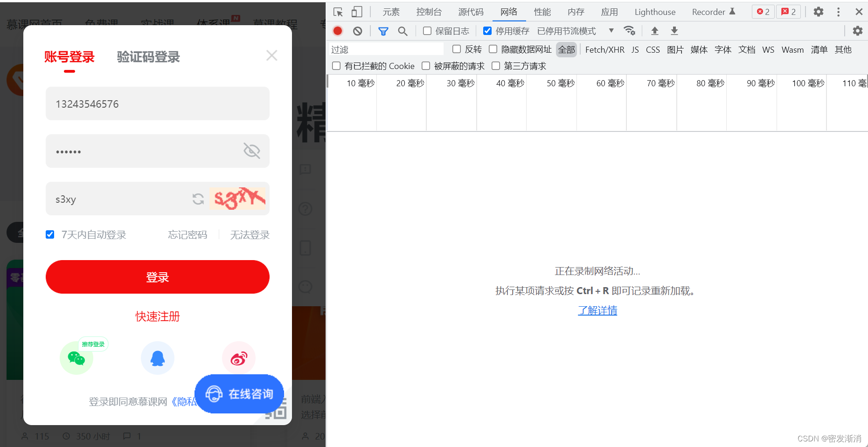868x447 pixels.
Task: Open the 在线咨询 support chat button
Action: [239, 394]
